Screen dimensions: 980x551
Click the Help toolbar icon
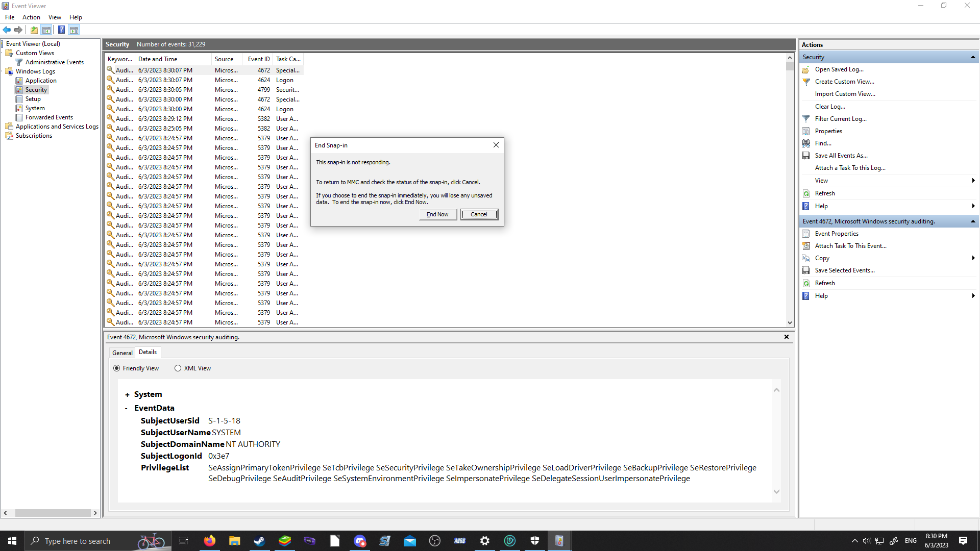[61, 30]
